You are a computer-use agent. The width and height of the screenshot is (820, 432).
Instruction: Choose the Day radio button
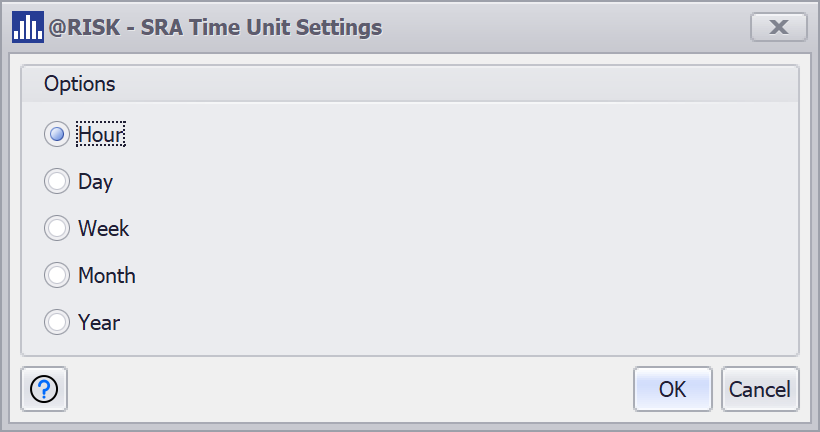coord(57,181)
